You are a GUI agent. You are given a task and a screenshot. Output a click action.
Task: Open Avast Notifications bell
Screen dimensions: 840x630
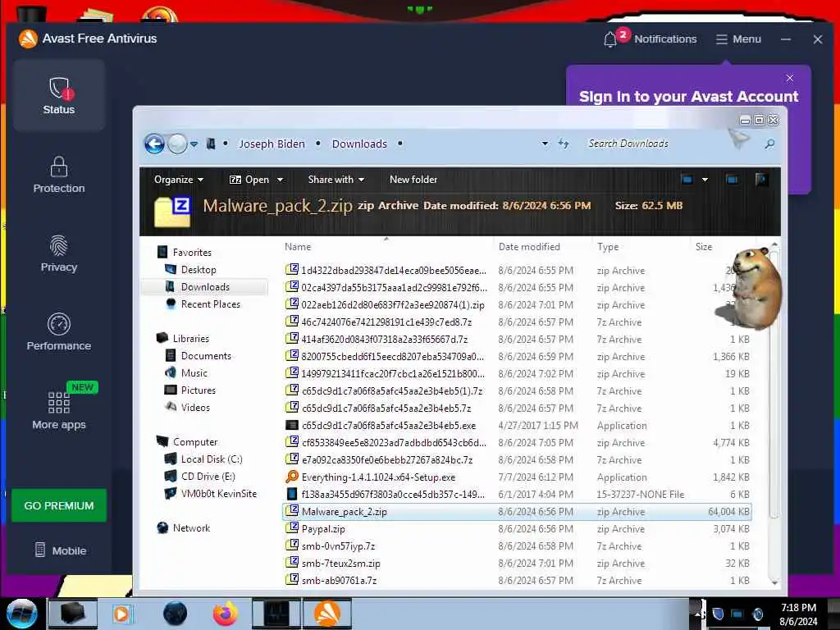click(x=651, y=39)
